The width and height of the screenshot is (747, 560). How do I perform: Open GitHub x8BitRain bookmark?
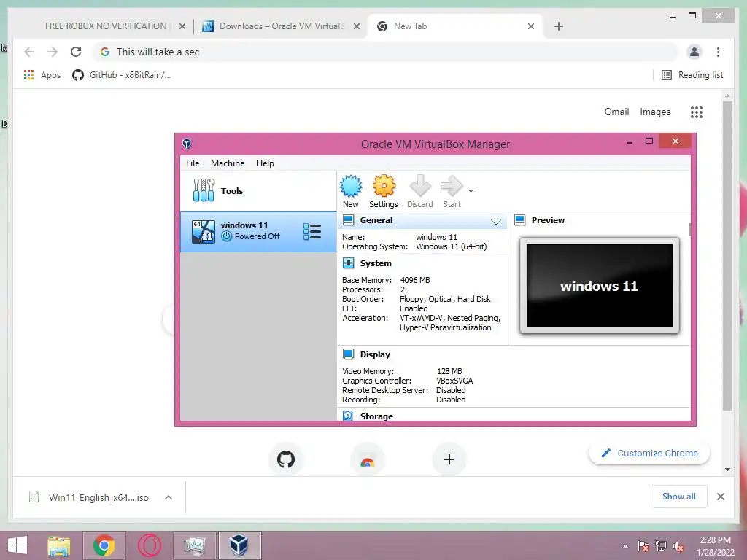click(122, 75)
